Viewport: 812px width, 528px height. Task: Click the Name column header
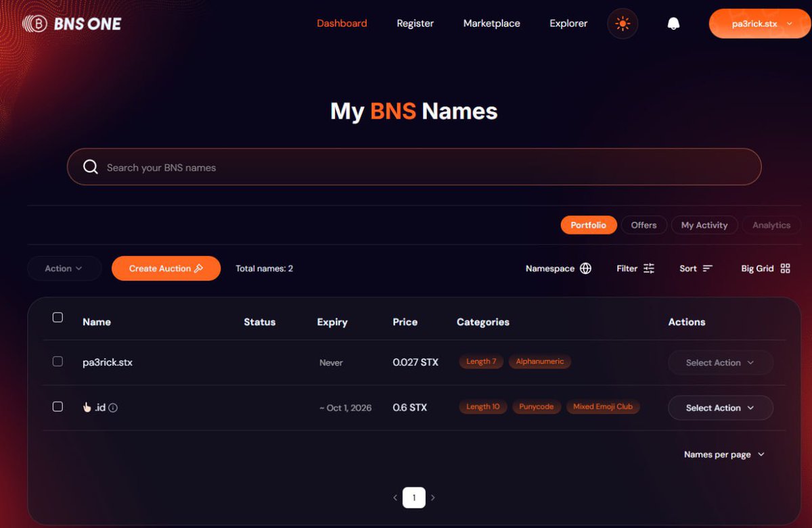pyautogui.click(x=97, y=322)
